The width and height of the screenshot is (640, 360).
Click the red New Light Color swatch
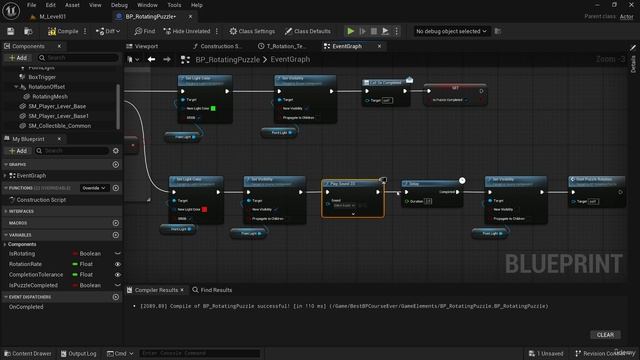[x=204, y=209]
